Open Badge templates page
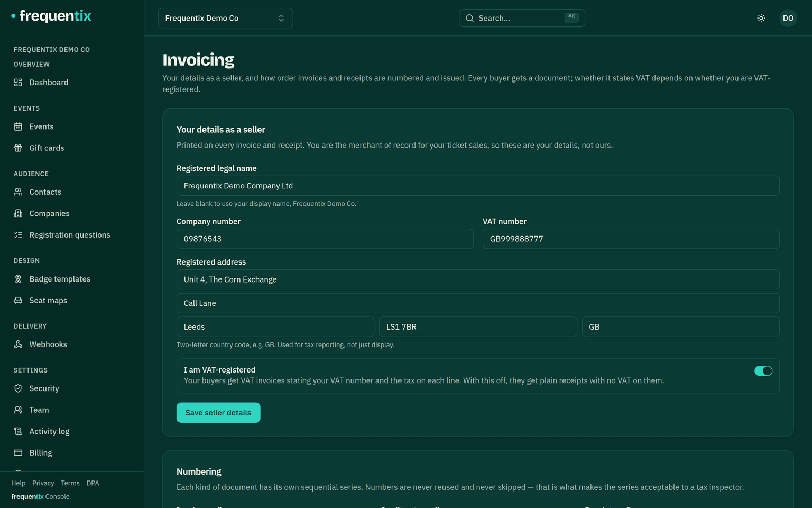This screenshot has height=508, width=812. click(x=72, y=279)
